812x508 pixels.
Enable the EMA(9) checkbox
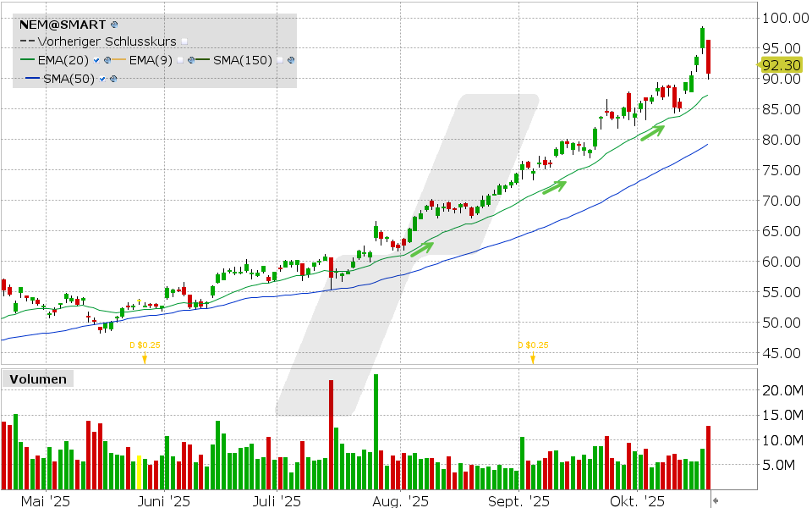click(x=181, y=60)
